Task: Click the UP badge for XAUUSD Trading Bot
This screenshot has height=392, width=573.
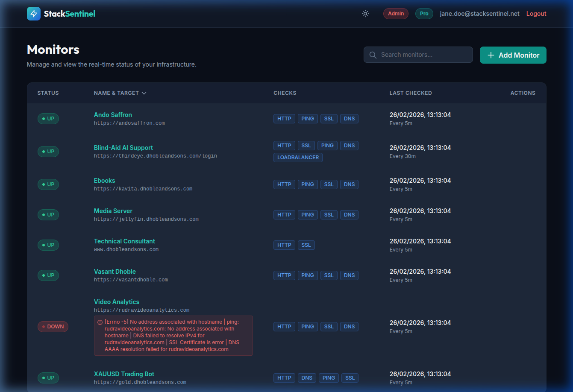Action: [x=48, y=378]
